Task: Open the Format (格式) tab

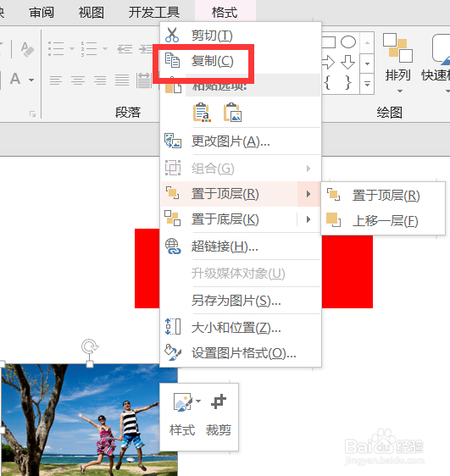Action: coord(225,13)
